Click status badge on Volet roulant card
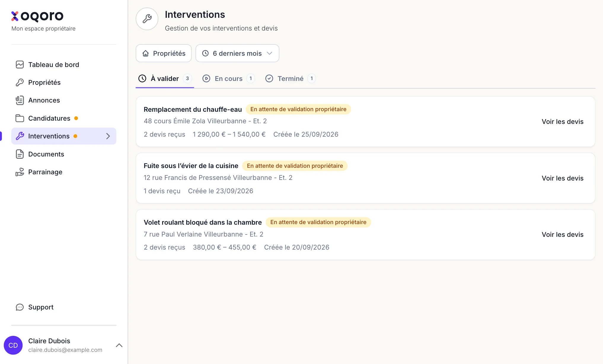The width and height of the screenshot is (603, 364). coord(318,222)
